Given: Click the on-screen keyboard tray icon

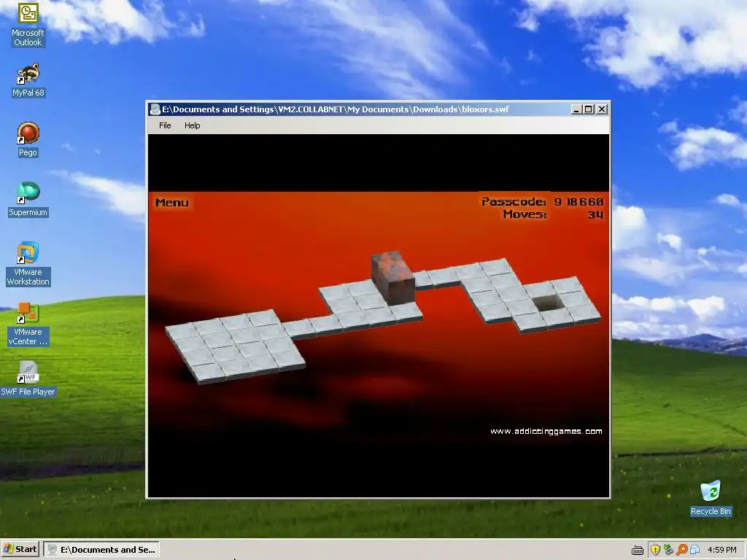Looking at the screenshot, I should 638,550.
